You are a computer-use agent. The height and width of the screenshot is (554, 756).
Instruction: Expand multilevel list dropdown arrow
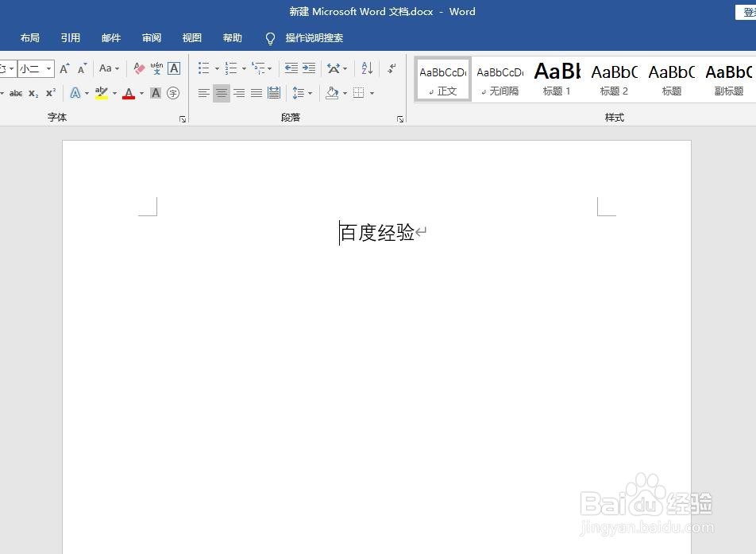coord(269,68)
